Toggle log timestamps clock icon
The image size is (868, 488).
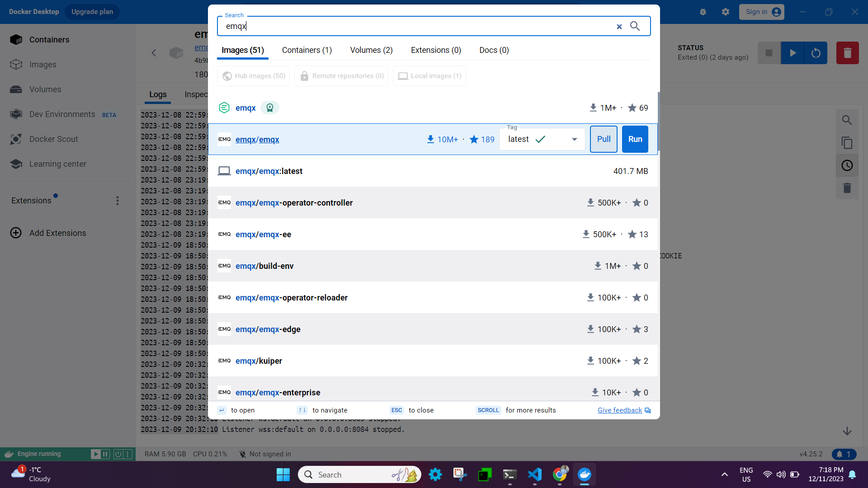point(847,165)
